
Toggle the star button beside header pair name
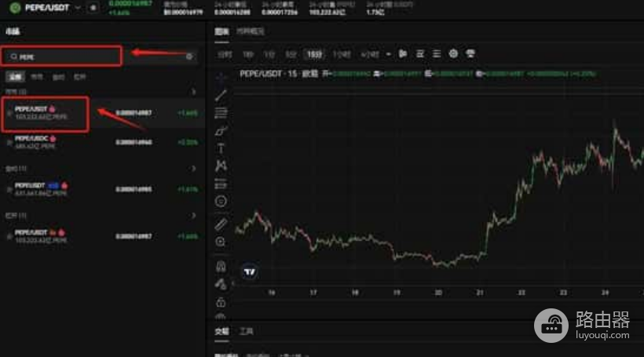click(93, 7)
